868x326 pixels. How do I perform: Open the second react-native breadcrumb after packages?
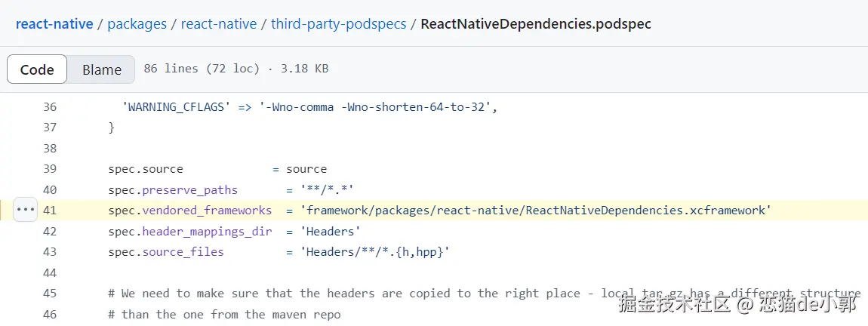click(x=219, y=24)
